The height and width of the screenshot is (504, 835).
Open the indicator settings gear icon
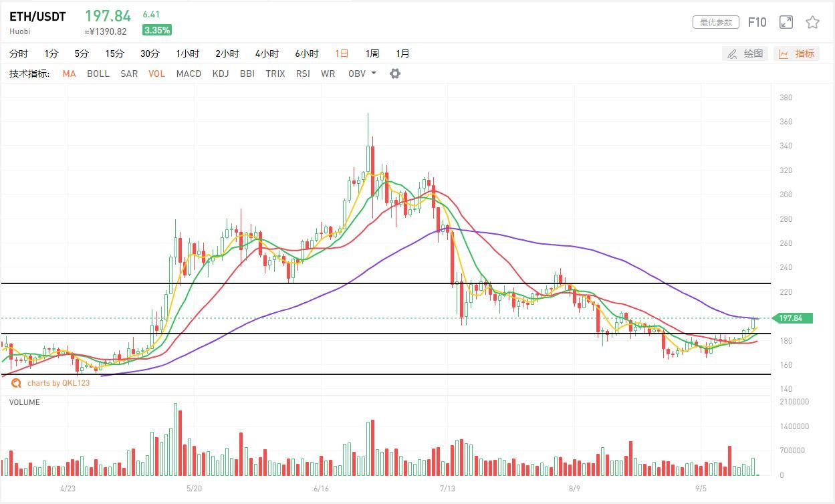click(x=394, y=74)
